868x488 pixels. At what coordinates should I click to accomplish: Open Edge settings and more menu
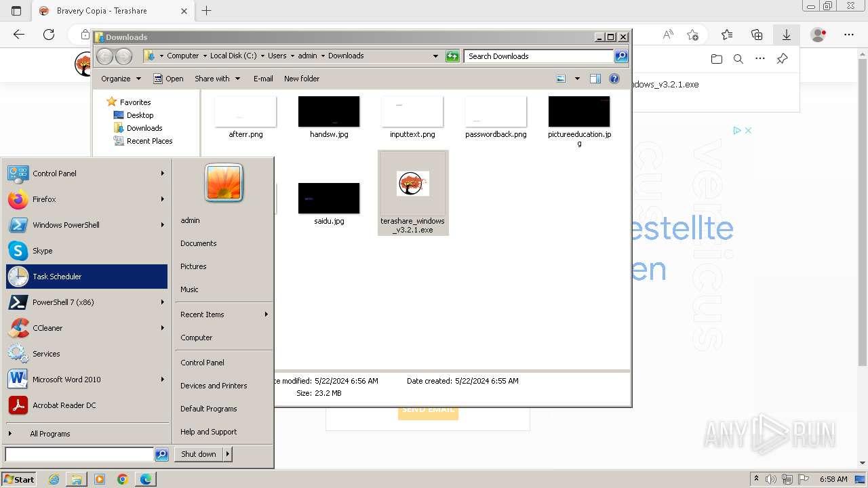click(849, 35)
